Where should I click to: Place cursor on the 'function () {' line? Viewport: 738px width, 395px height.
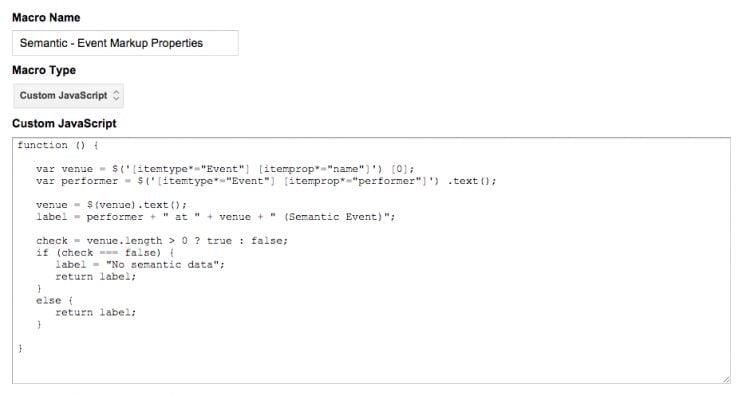(58, 145)
